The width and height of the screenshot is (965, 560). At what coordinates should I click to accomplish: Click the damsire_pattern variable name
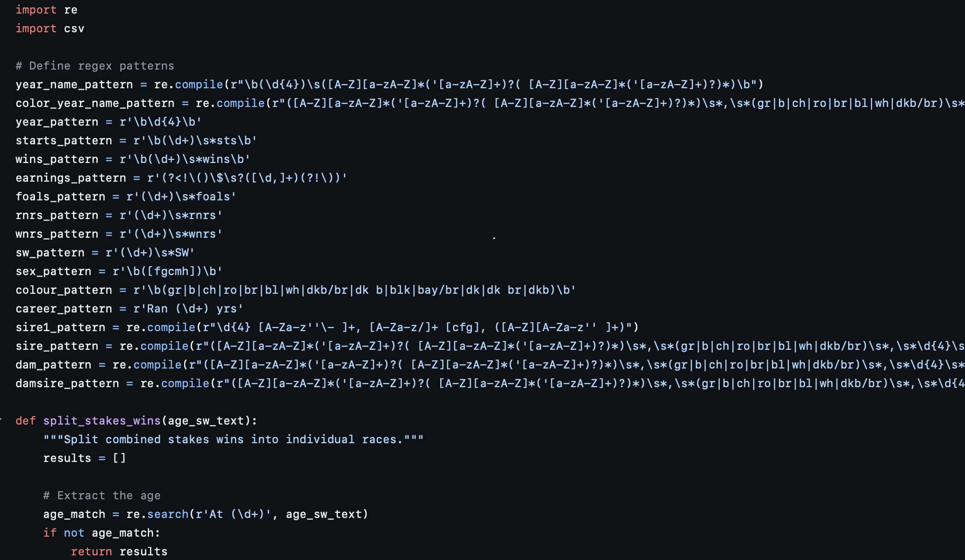(67, 383)
